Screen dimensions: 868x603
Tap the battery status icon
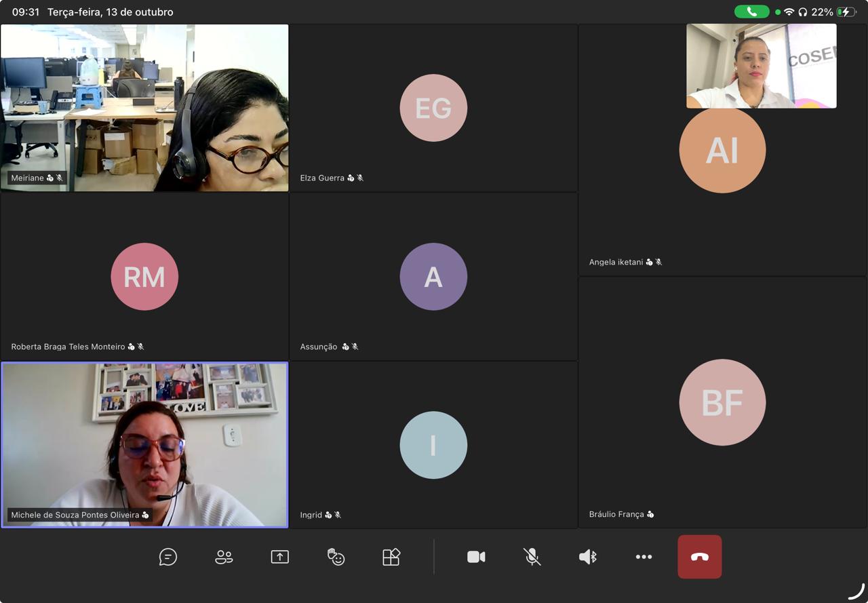pos(846,12)
